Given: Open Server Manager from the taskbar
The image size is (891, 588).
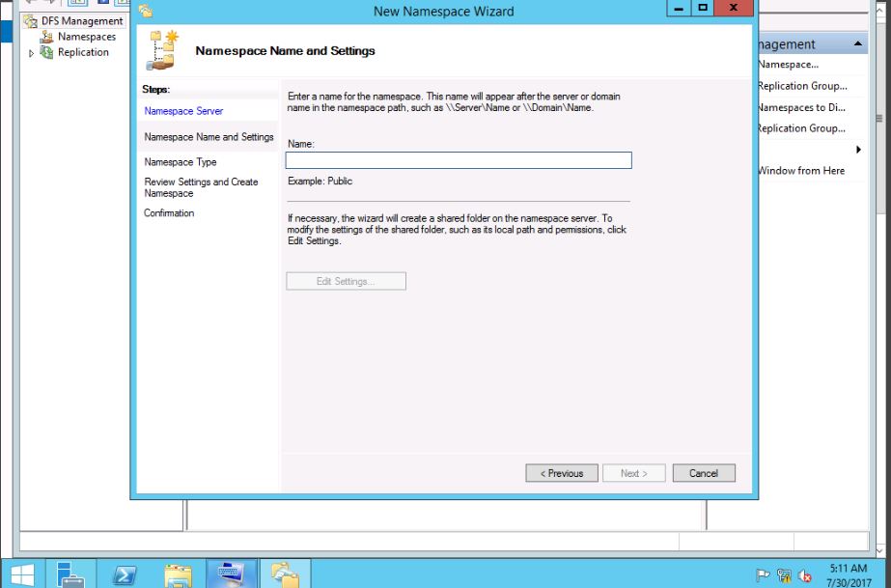Looking at the screenshot, I should coord(70,574).
